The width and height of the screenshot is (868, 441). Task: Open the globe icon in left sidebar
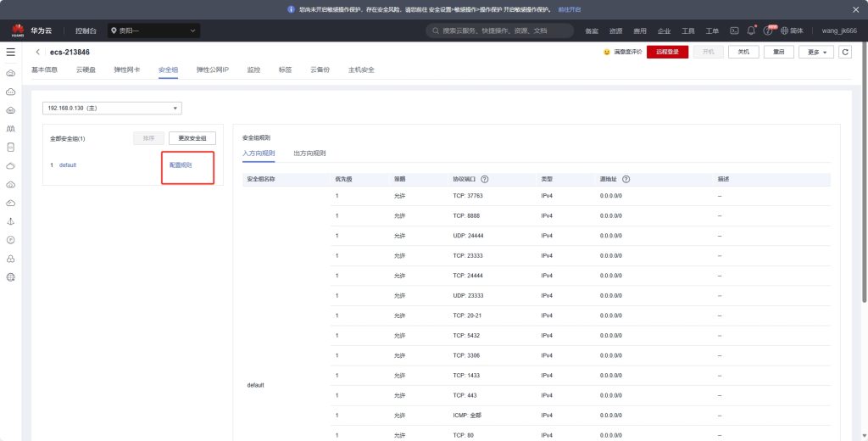coord(10,277)
